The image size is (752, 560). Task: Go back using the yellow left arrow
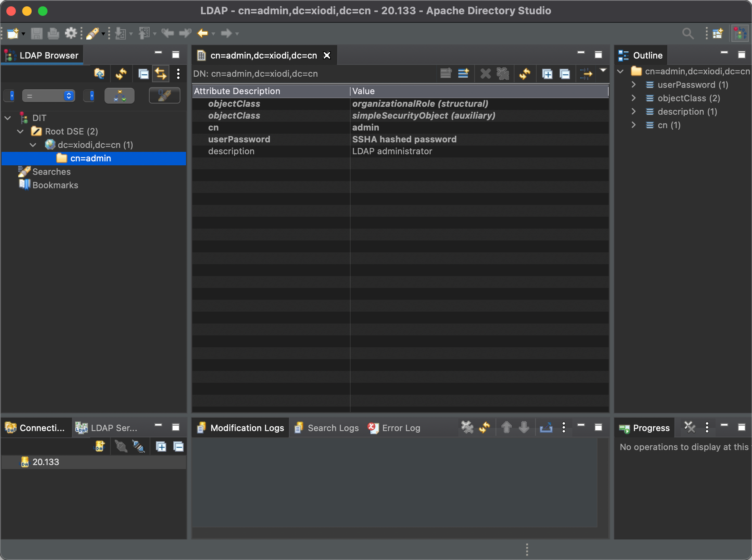(x=203, y=33)
